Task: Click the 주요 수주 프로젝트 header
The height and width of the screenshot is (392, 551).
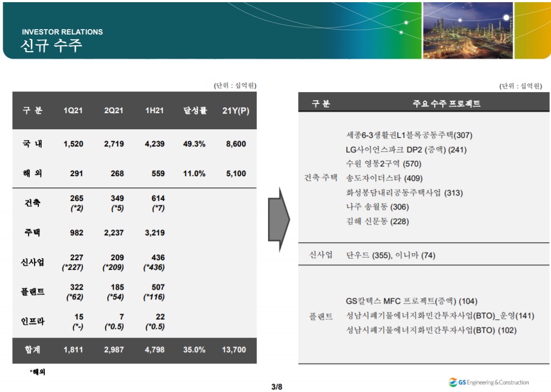Action: 446,103
